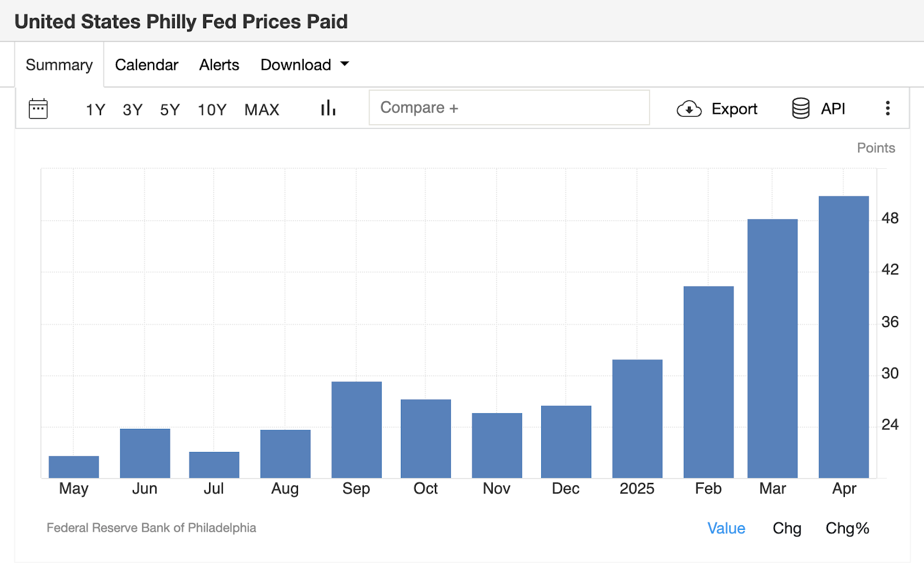Go to the Alerts tab
924x564 pixels.
coord(219,65)
